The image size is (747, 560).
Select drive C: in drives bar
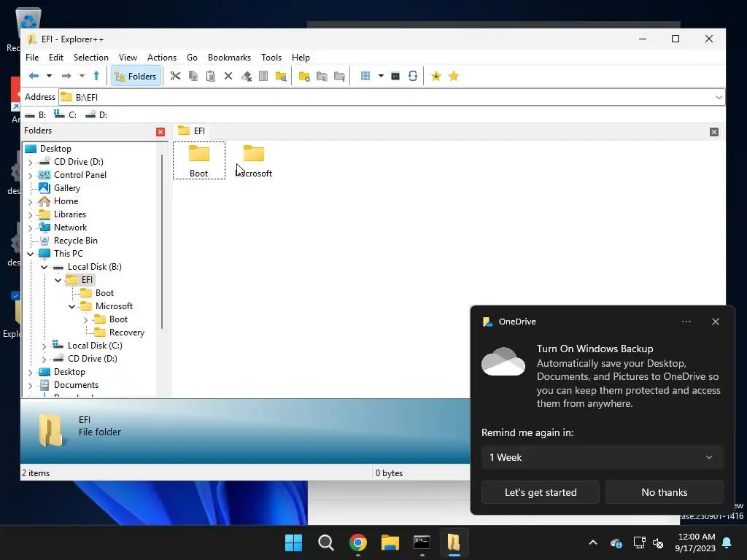pos(65,114)
